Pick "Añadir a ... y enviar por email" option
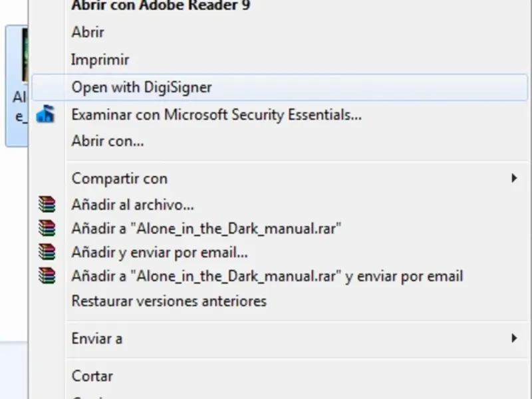The width and height of the screenshot is (532, 399). click(x=267, y=276)
